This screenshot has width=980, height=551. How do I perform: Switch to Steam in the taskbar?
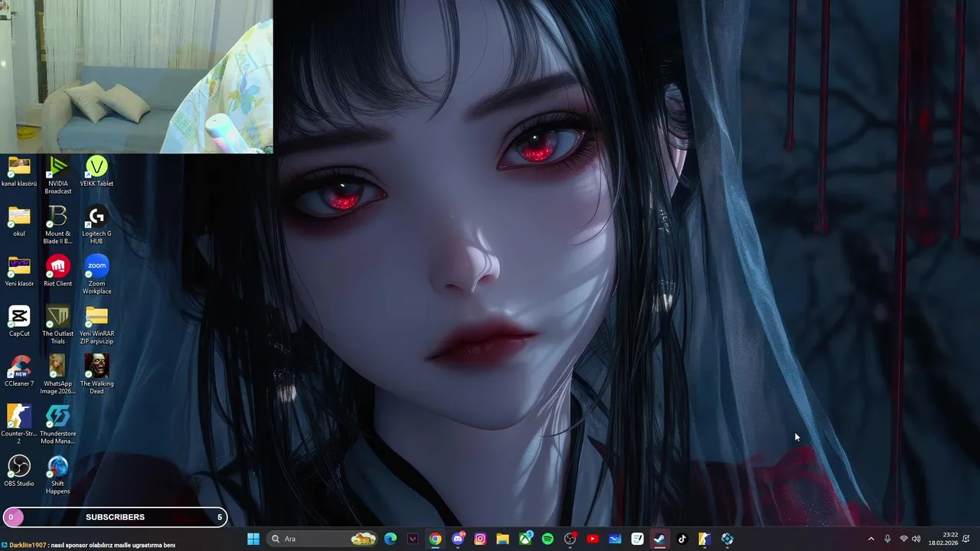(659, 539)
